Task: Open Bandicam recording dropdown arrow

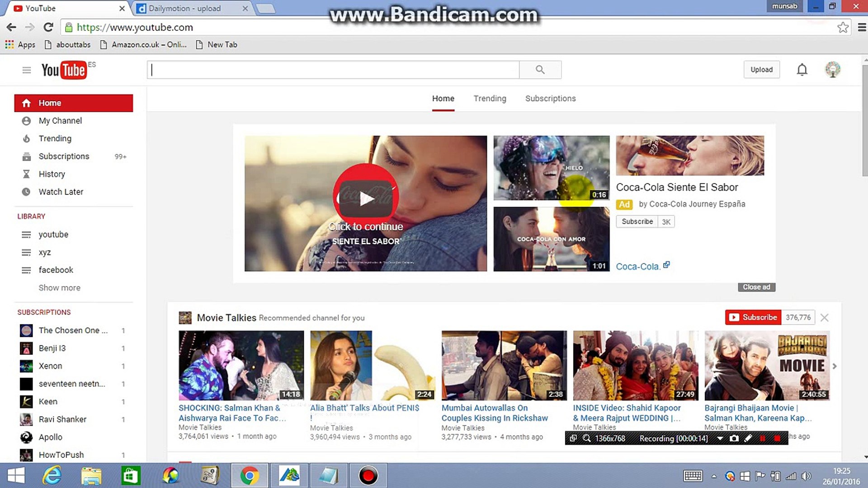Action: pos(720,438)
